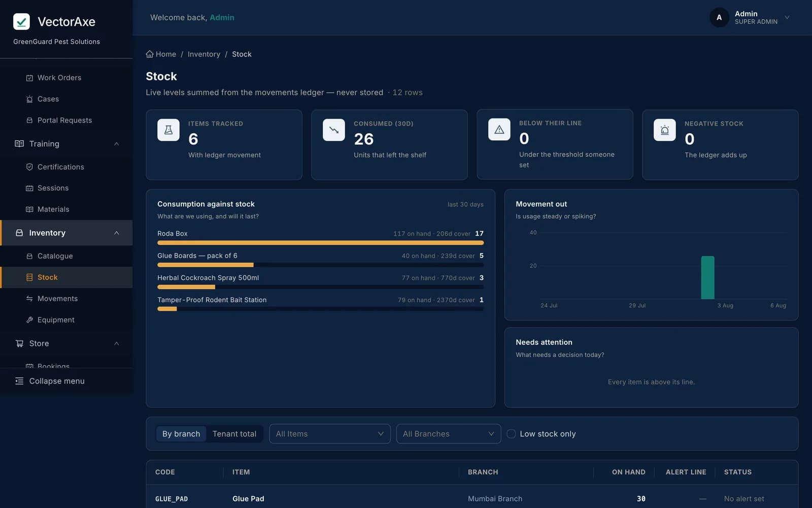Click the Admin avatar circle
This screenshot has width=812, height=508.
719,17
